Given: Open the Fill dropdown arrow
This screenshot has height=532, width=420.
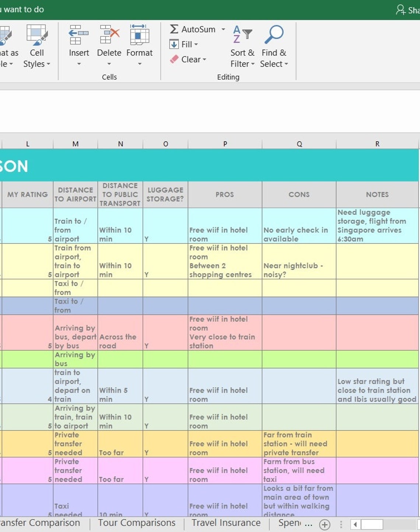Looking at the screenshot, I should click(x=196, y=44).
